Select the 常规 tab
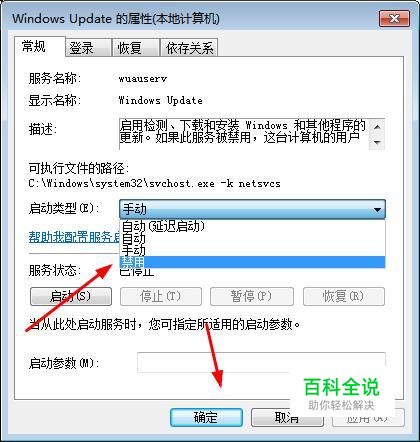 (40, 46)
